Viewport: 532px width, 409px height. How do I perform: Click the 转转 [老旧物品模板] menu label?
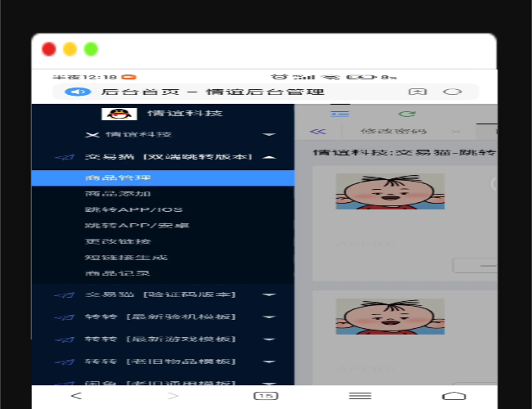[x=160, y=362]
